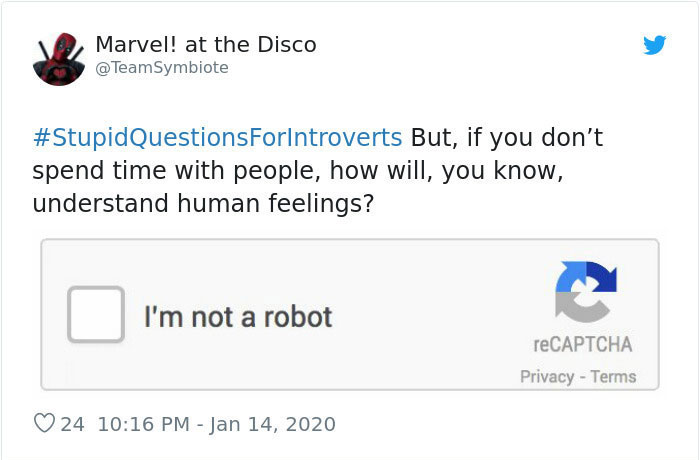Image resolution: width=700 pixels, height=460 pixels.
Task: Click the "I'm not a robot" label
Action: coord(238,317)
